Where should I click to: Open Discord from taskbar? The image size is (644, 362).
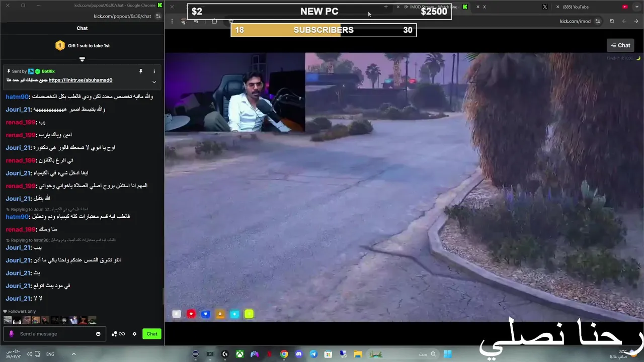click(x=299, y=354)
